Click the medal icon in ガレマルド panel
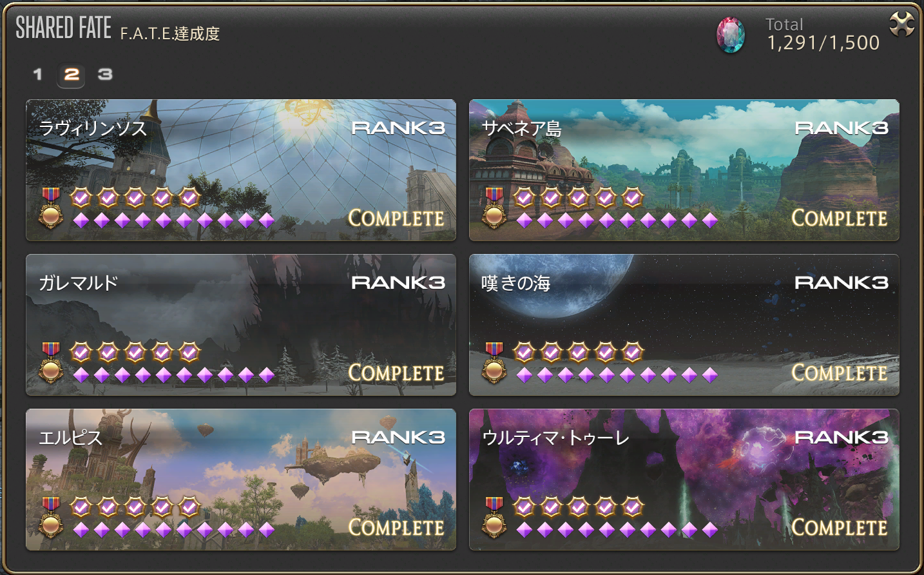 [x=51, y=362]
